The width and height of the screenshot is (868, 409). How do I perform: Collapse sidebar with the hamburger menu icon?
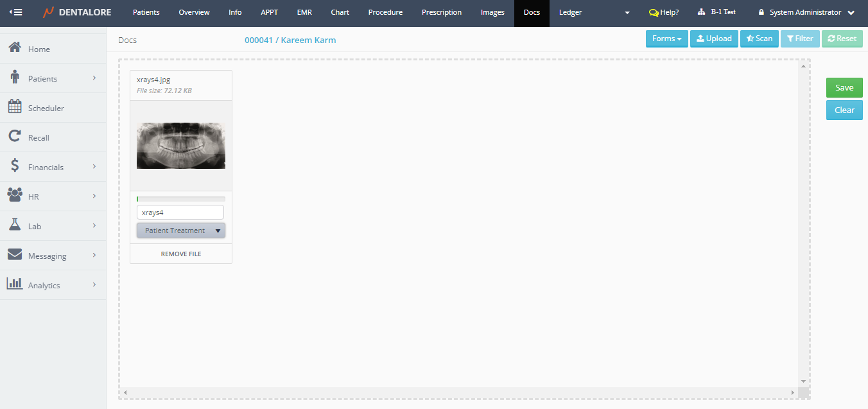tap(15, 12)
